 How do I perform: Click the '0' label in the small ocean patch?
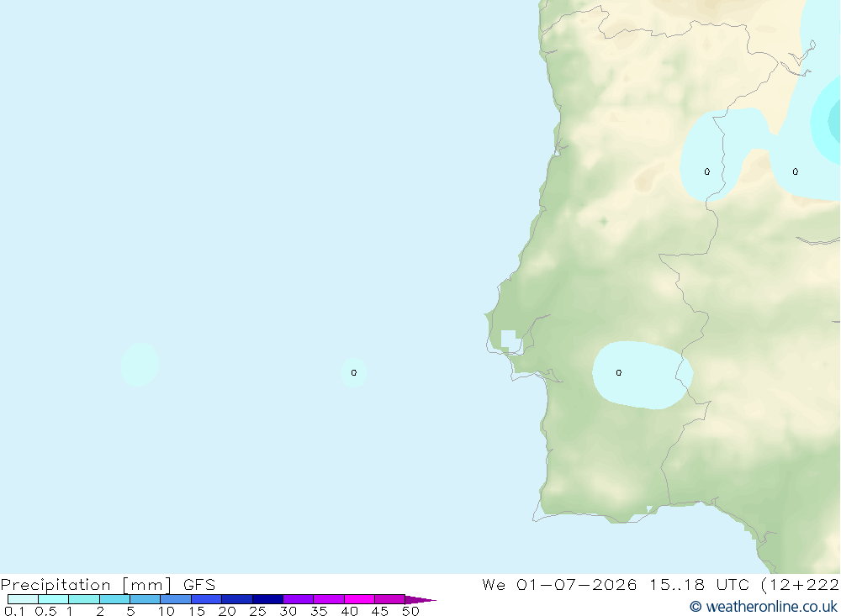pyautogui.click(x=353, y=372)
